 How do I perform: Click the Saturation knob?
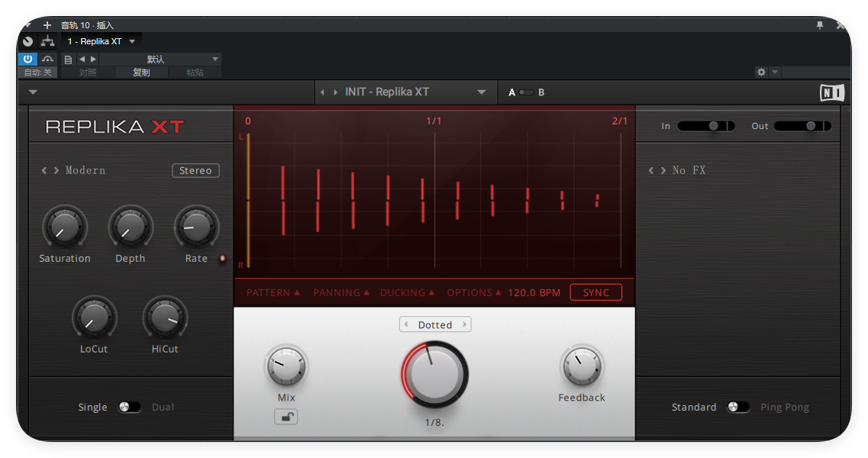(65, 227)
